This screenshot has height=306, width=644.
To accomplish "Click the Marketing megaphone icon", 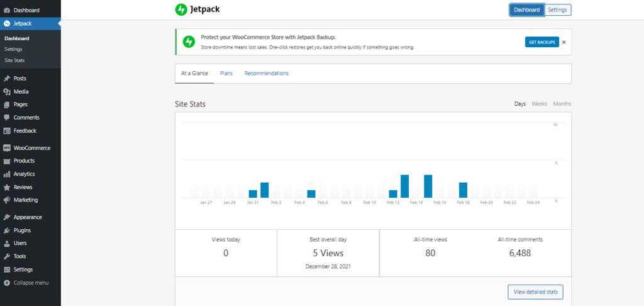I will pos(6,200).
